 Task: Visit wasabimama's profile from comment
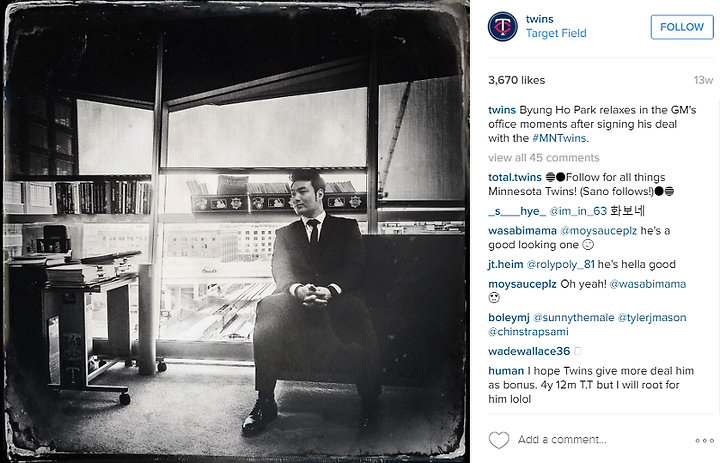[x=522, y=231]
